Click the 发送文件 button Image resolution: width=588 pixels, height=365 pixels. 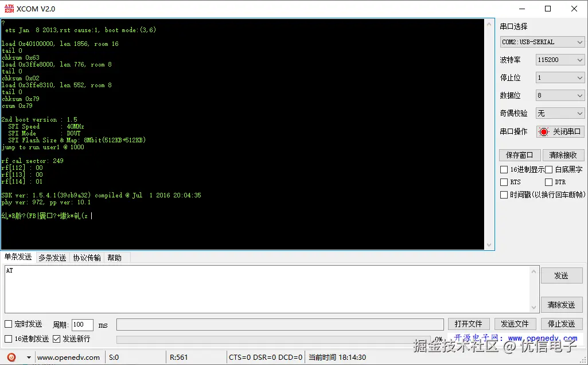point(515,324)
